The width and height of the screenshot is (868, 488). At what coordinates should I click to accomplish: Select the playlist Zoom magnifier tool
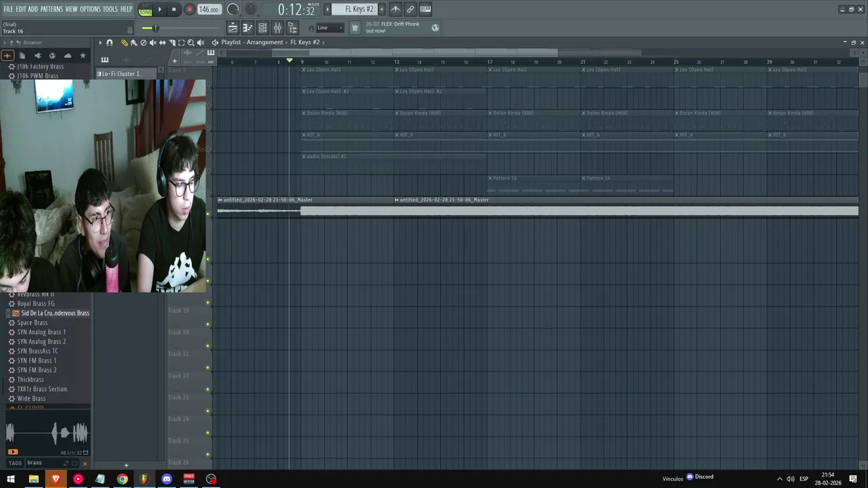[191, 43]
